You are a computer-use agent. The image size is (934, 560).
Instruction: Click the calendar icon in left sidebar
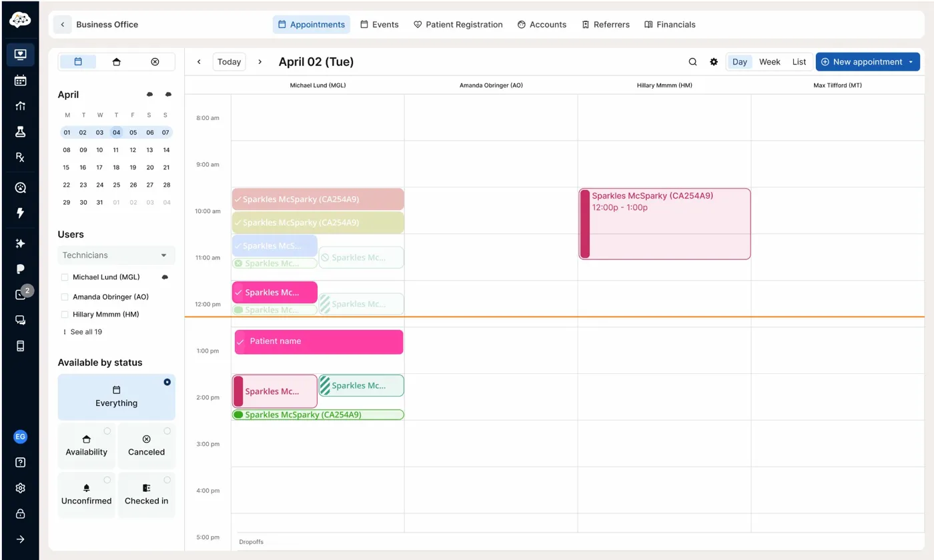point(20,81)
